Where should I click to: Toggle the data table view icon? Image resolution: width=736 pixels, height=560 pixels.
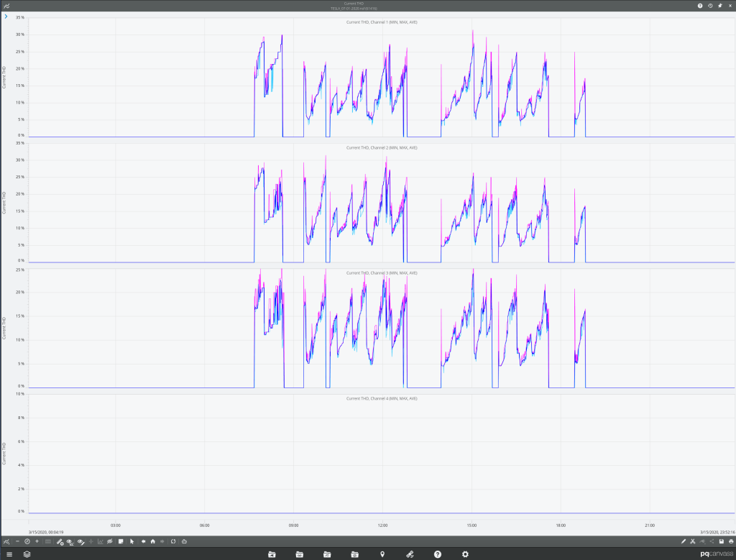point(47,541)
